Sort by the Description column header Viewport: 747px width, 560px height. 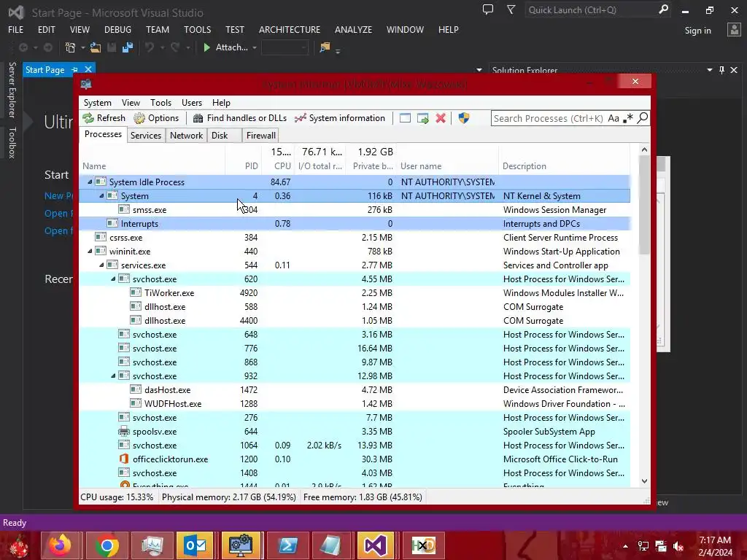pyautogui.click(x=565, y=166)
